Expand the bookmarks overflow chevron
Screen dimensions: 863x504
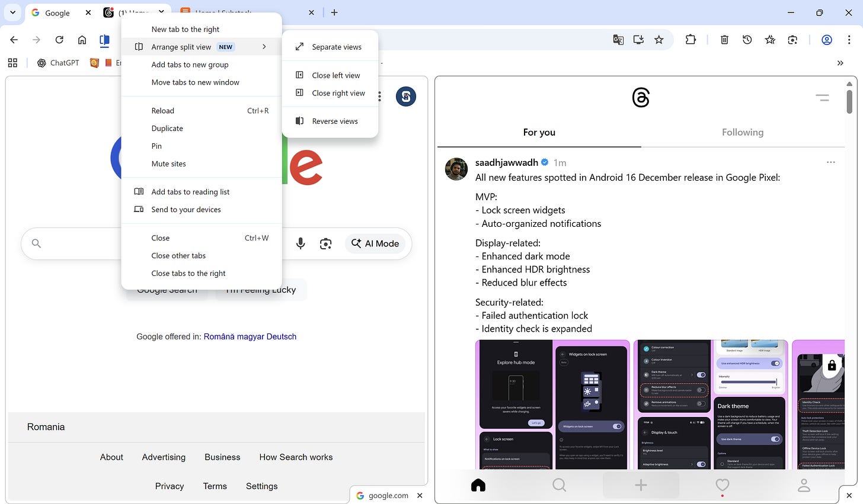[840, 63]
